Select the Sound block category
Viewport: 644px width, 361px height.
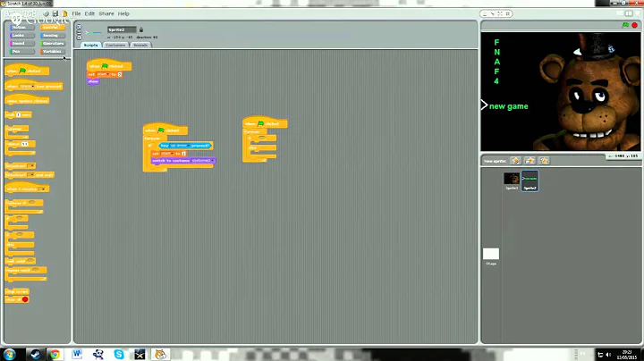[21, 43]
